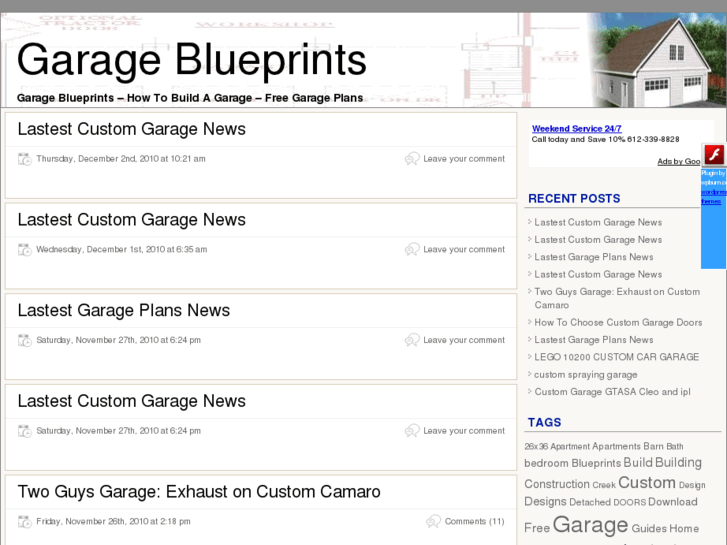727x545 pixels.
Task: Click the Ads by Google link
Action: click(x=678, y=161)
